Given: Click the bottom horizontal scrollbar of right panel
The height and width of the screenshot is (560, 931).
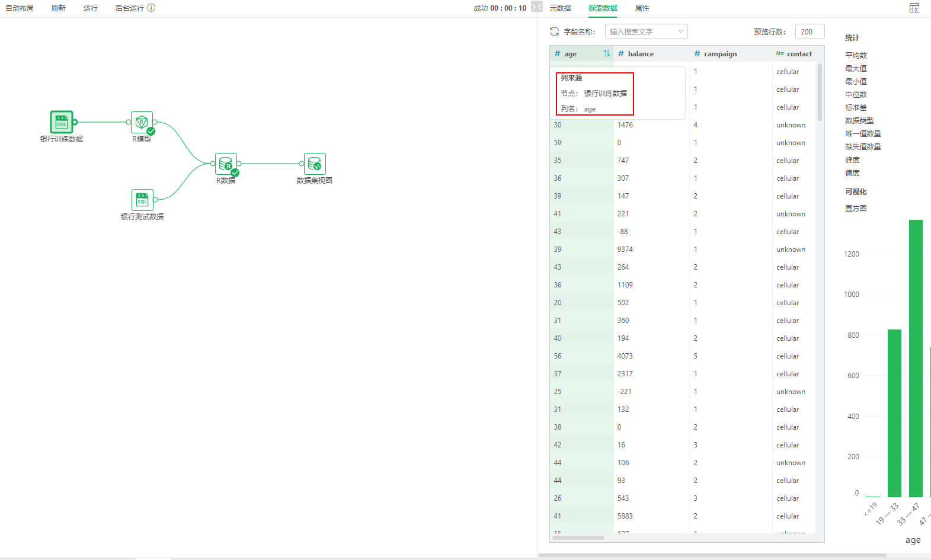Looking at the screenshot, I should [712, 555].
